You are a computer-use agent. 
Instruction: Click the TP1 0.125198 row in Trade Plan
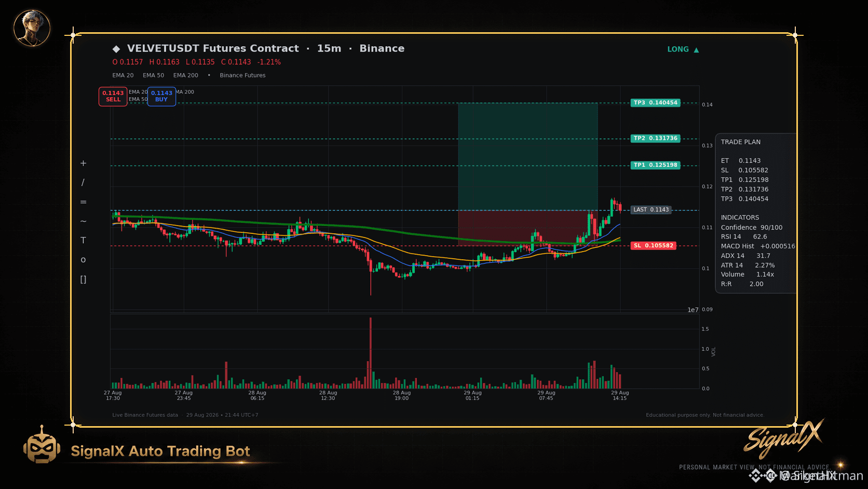pos(744,180)
